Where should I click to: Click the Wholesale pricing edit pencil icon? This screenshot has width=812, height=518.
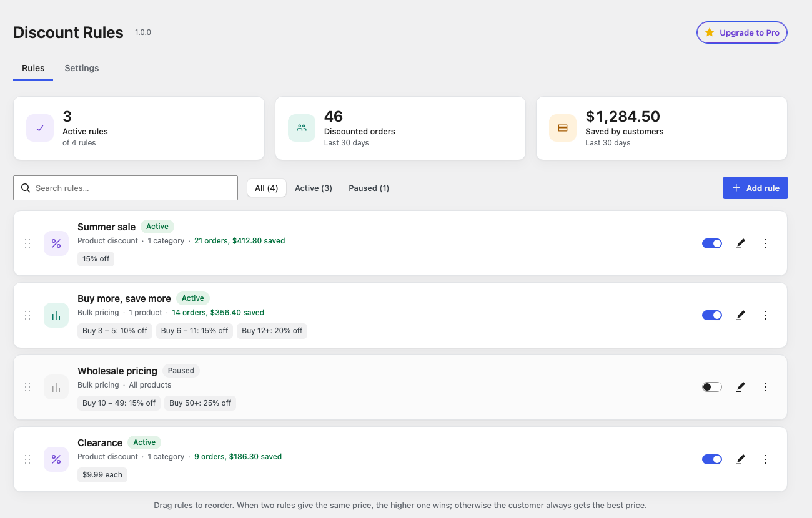(741, 387)
